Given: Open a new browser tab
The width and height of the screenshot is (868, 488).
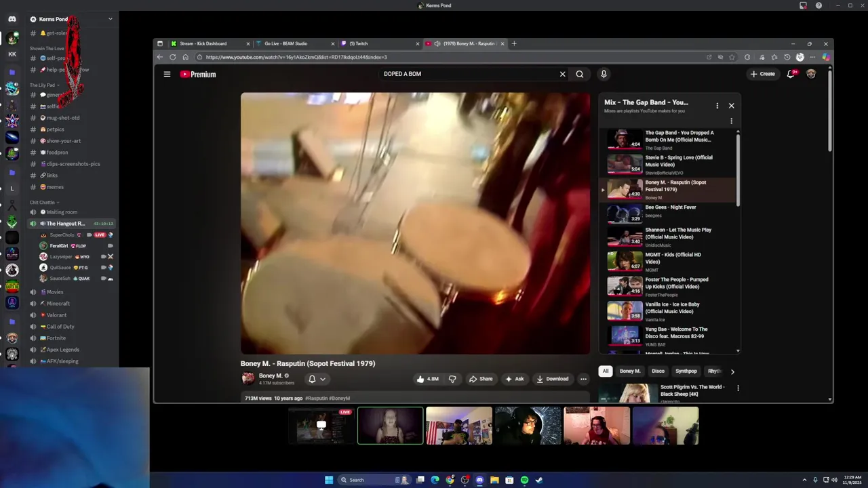Looking at the screenshot, I should tap(514, 43).
